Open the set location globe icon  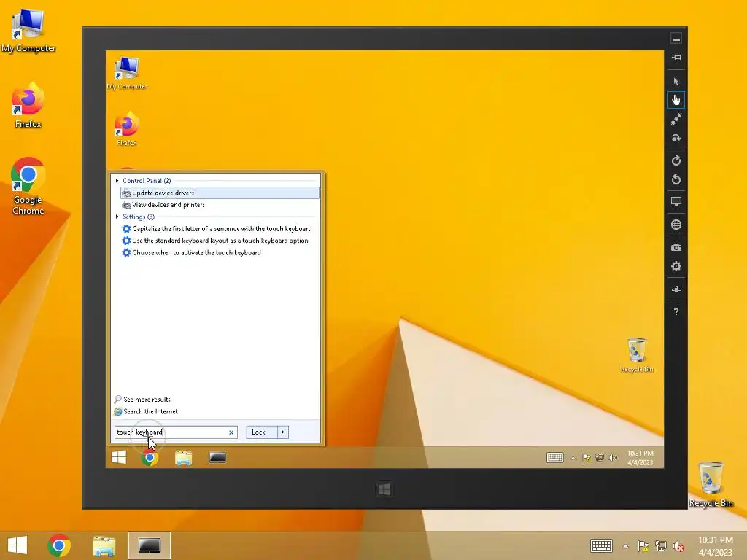coord(676,225)
